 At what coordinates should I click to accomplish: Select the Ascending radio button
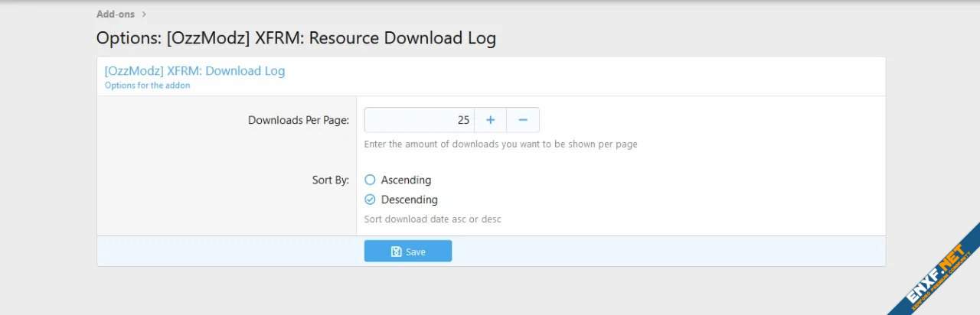point(370,180)
